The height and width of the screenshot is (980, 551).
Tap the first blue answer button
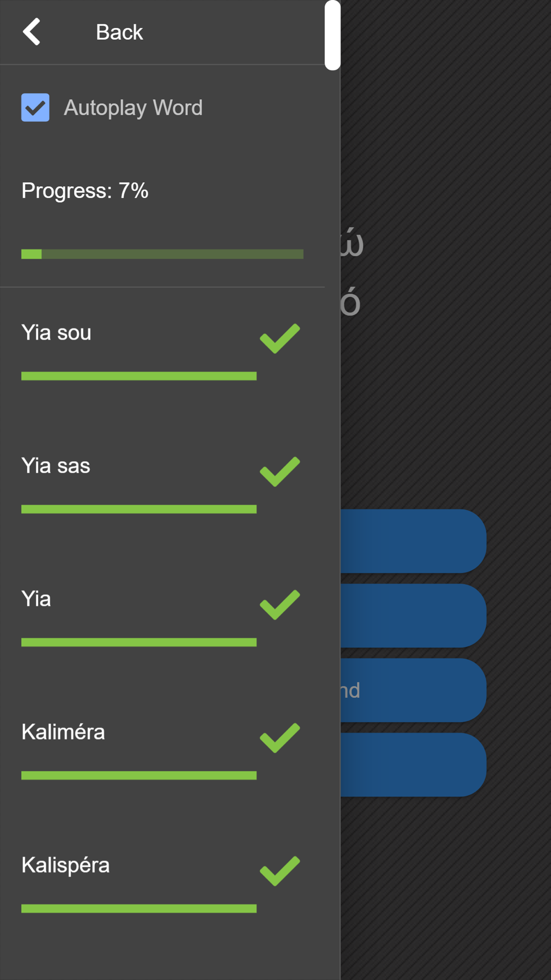coord(413,541)
